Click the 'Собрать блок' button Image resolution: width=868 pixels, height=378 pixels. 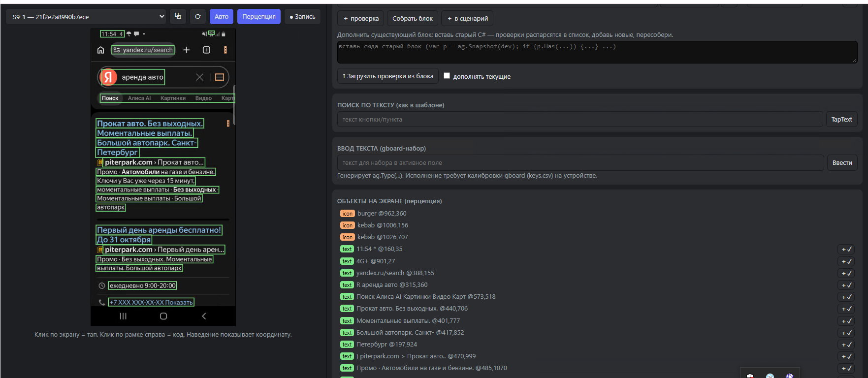pyautogui.click(x=413, y=19)
